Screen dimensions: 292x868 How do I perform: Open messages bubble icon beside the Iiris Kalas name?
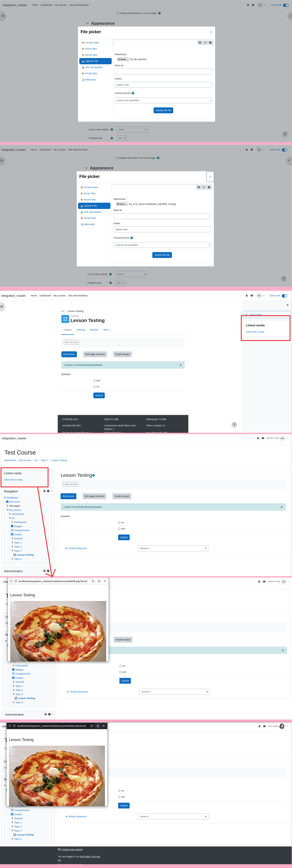[264, 726]
